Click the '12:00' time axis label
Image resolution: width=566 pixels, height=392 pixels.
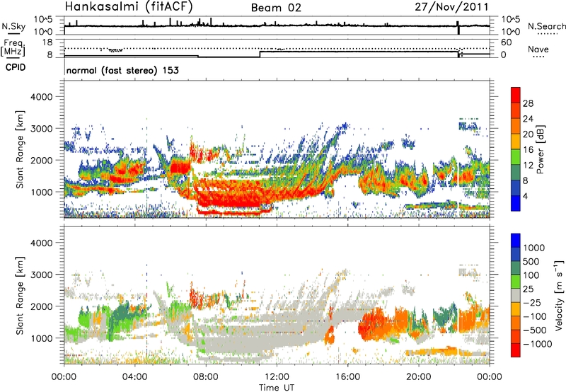click(x=277, y=377)
